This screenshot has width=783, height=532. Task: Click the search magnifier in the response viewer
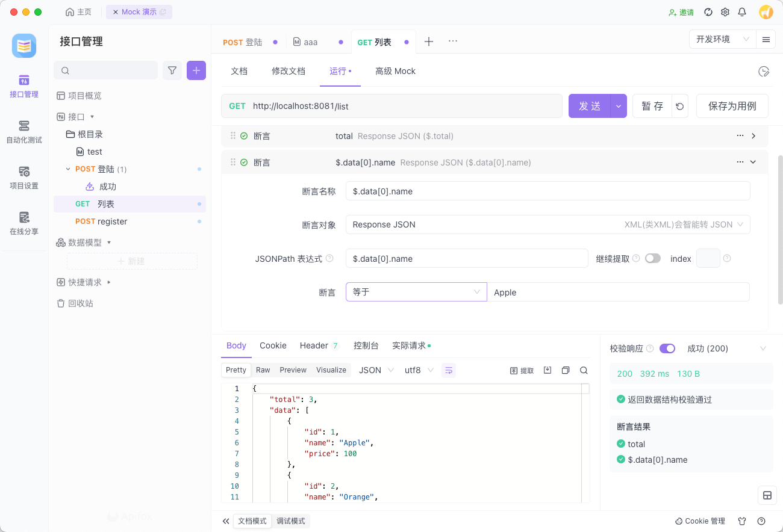584,370
